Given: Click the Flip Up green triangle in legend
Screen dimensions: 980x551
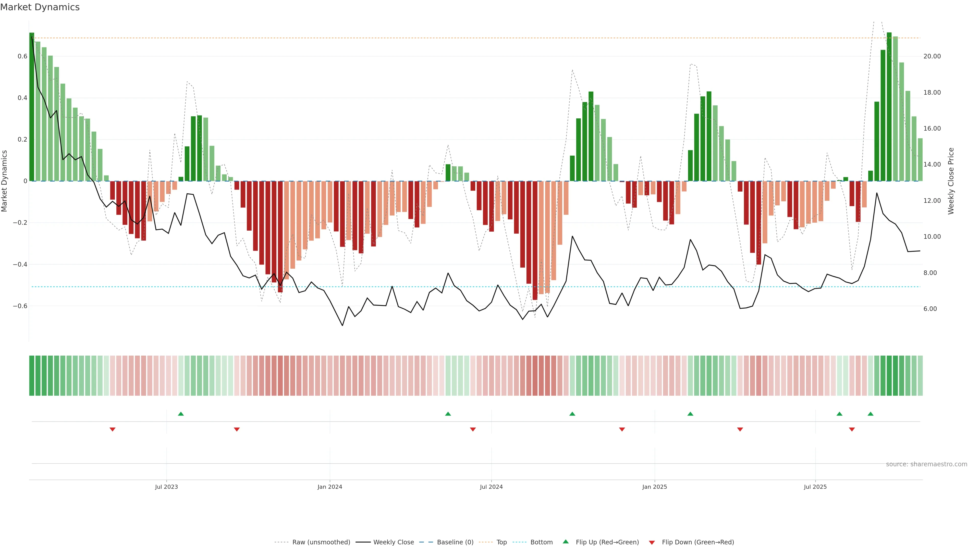Looking at the screenshot, I should click(x=566, y=542).
